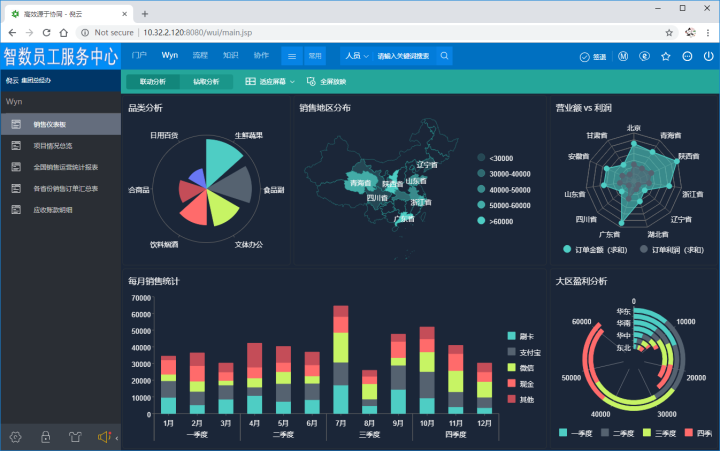
Task: Click the 7月 stacked bar
Action: (340, 359)
